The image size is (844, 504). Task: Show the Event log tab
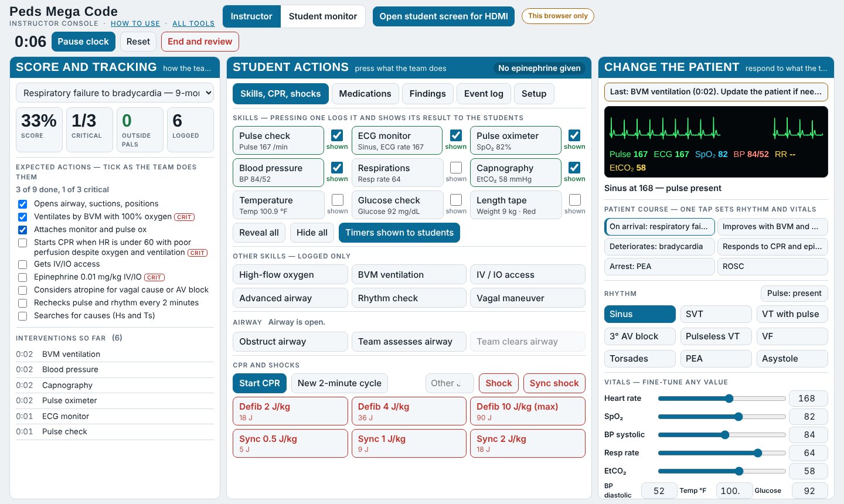click(484, 94)
